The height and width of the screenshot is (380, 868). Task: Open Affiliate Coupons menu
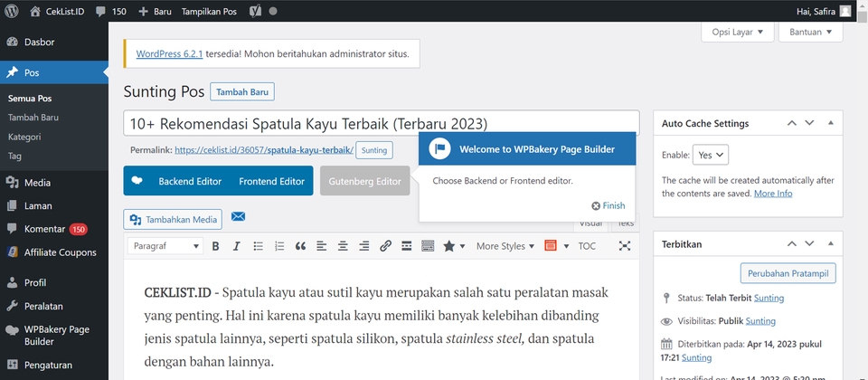(54, 252)
